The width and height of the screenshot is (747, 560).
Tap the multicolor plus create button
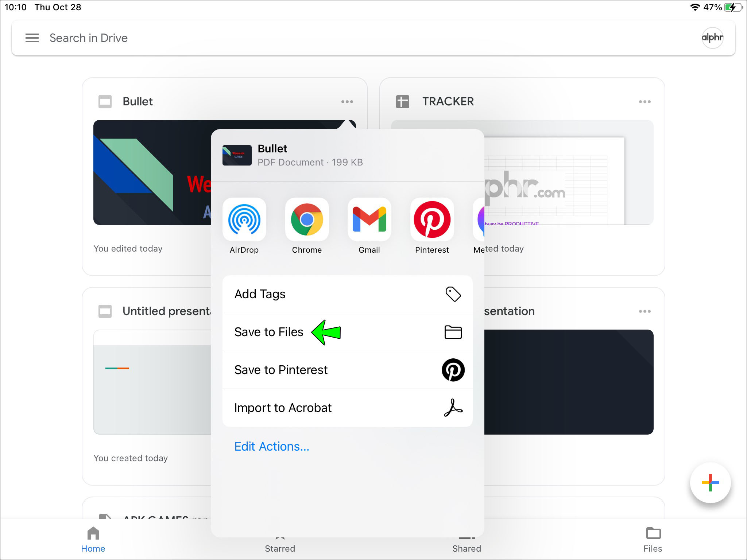pos(710,483)
